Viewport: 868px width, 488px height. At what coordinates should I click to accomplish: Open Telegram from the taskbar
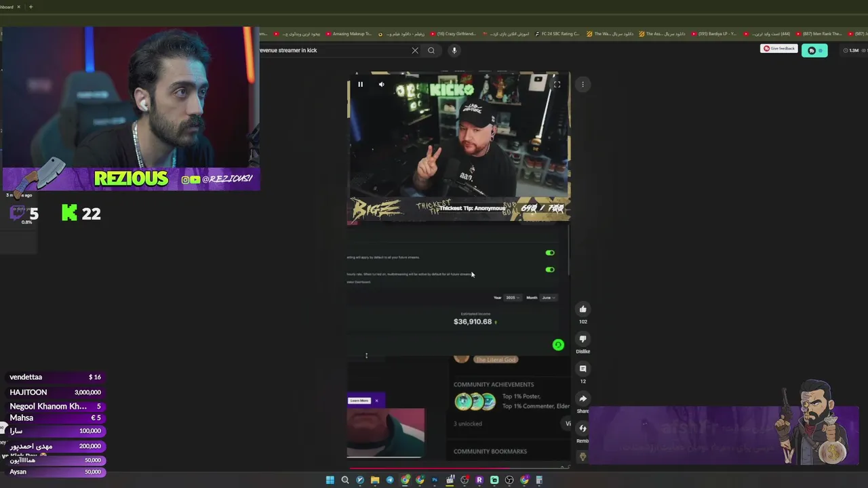390,480
